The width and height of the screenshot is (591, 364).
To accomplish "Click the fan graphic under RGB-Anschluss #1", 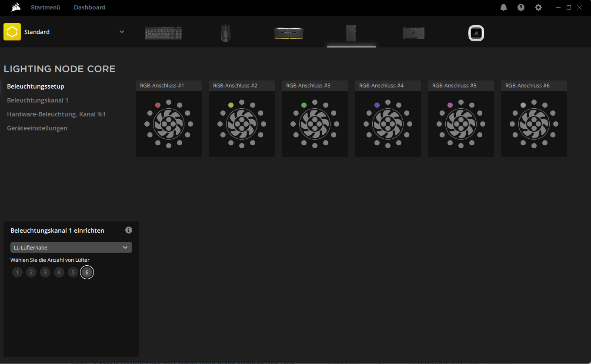I will tap(169, 124).
